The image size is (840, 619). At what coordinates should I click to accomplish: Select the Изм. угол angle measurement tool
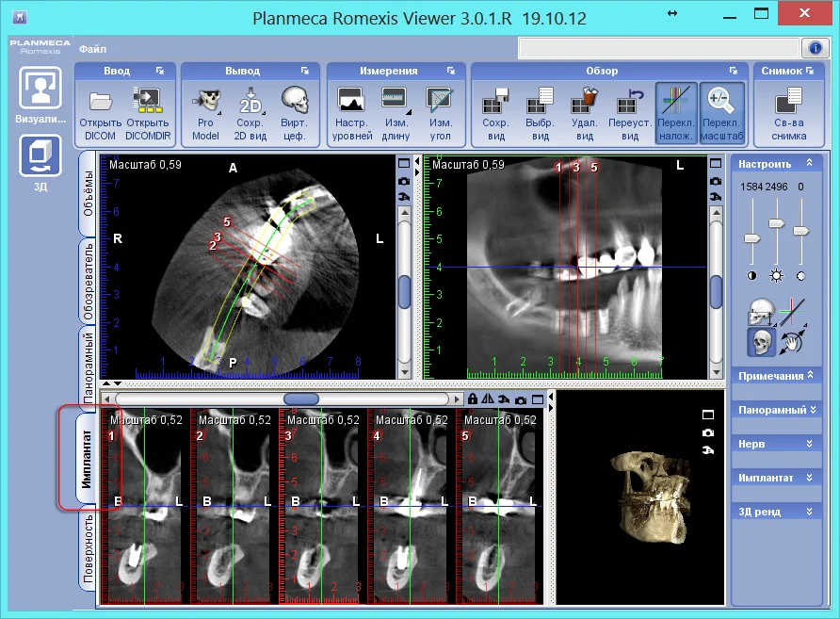pyautogui.click(x=439, y=100)
